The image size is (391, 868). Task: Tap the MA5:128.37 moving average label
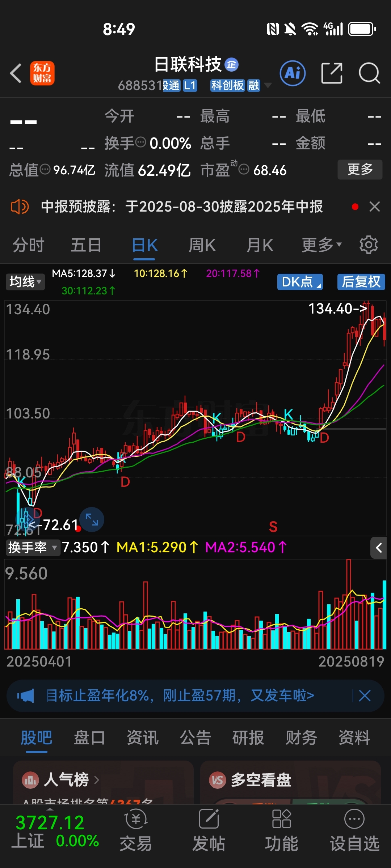click(84, 273)
